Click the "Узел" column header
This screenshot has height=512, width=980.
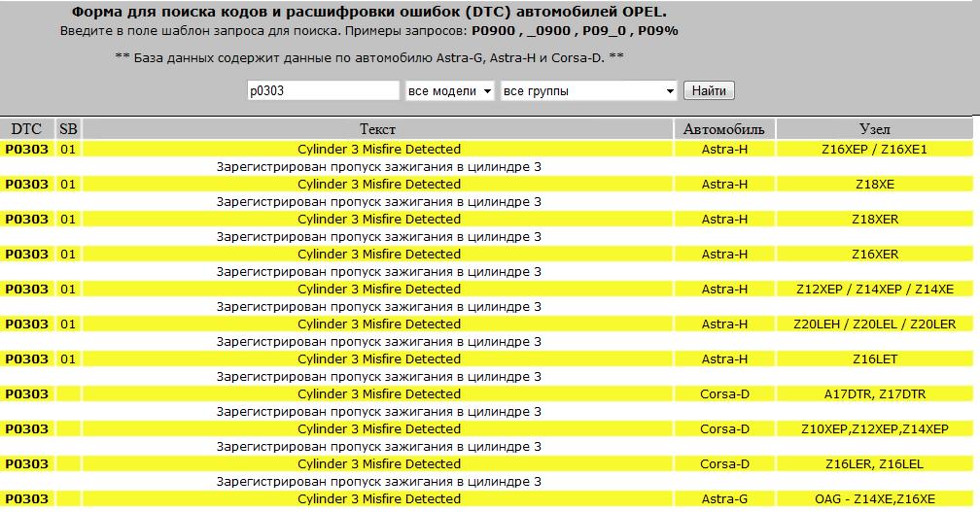point(874,129)
